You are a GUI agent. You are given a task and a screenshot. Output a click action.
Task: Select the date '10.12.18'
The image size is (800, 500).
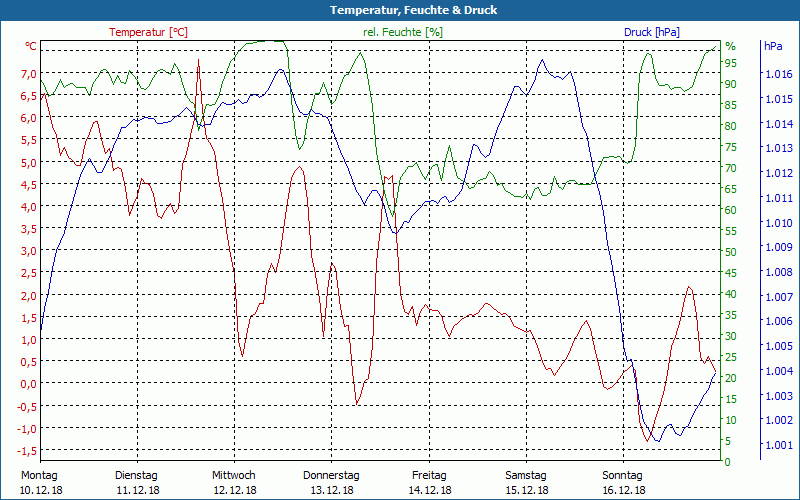(x=41, y=490)
